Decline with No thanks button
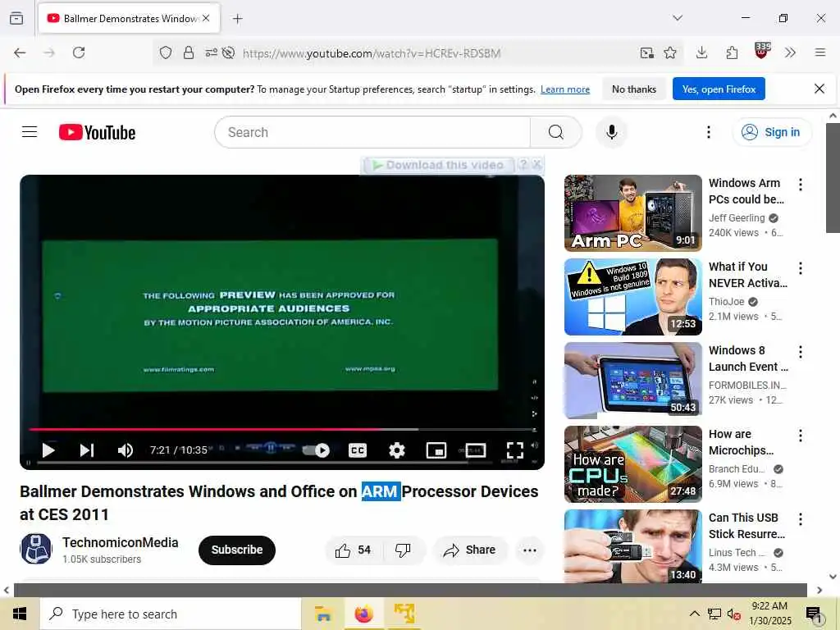Viewport: 840px width, 630px height. point(634,89)
